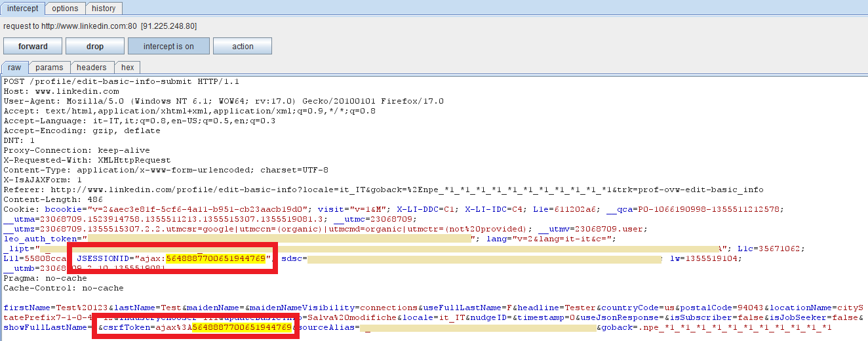This screenshot has height=341, width=868.
Task: Click the Cache-Control: no-cache line
Action: [64, 288]
